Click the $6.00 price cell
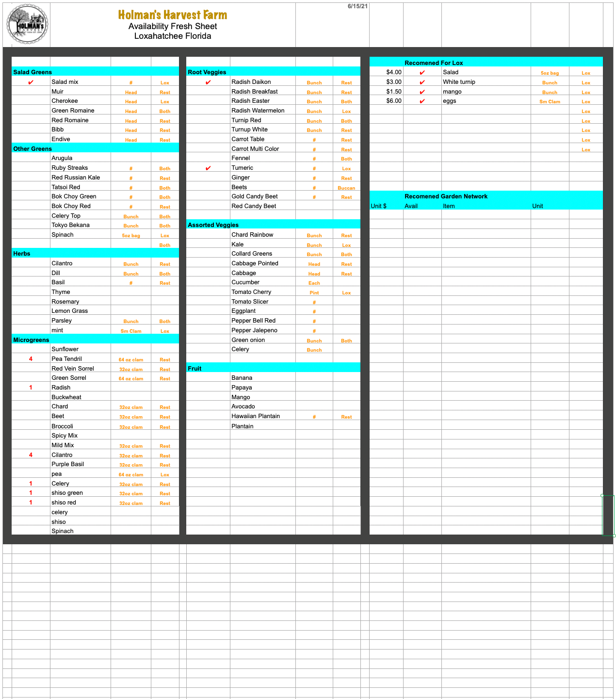This screenshot has height=699, width=616. (393, 101)
